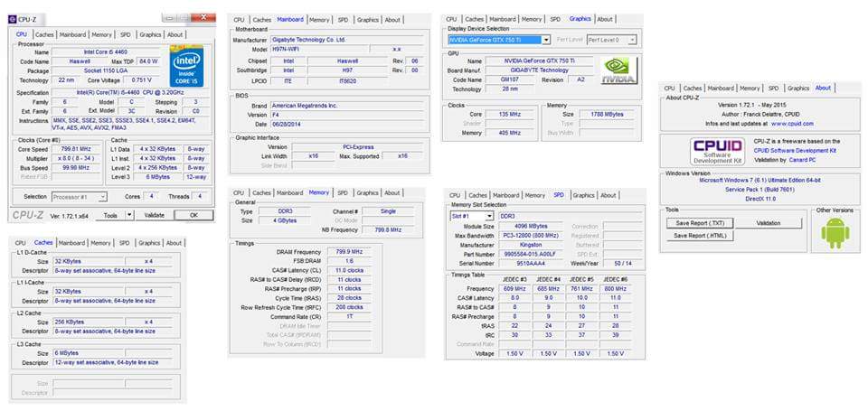
Task: Click the Validate button
Action: 154,215
